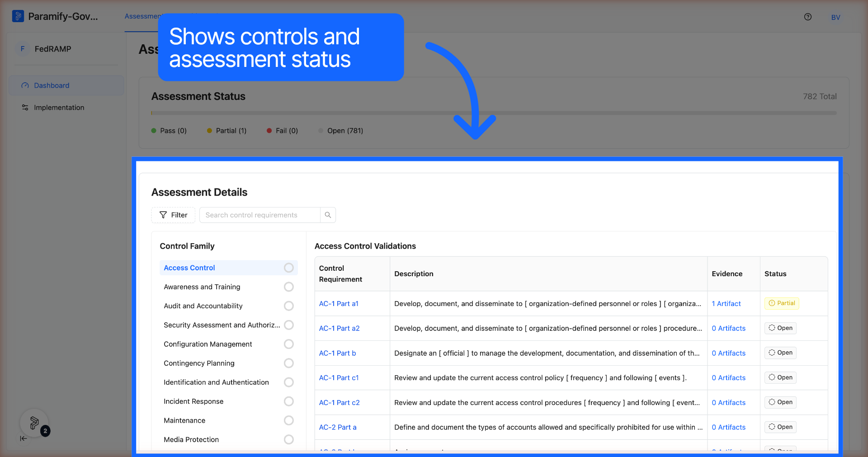Click the Open status badge for AC-1 Part a2
868x457 pixels.
coord(780,328)
